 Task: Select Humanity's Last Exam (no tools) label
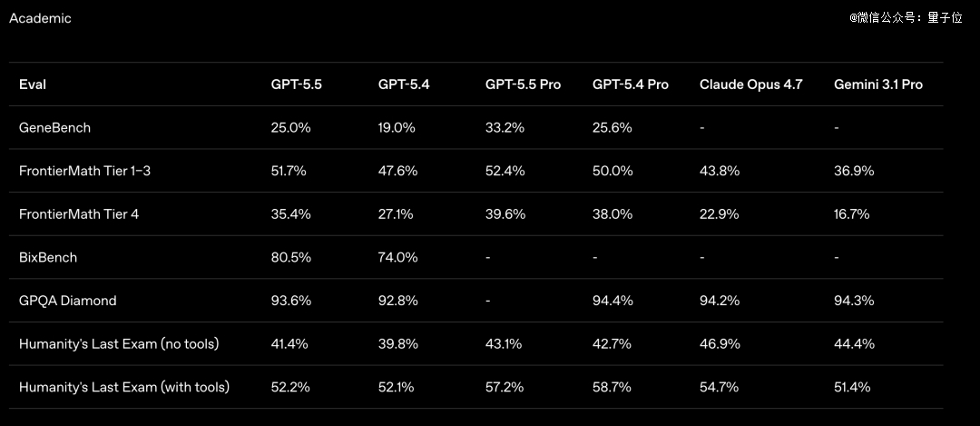(119, 344)
